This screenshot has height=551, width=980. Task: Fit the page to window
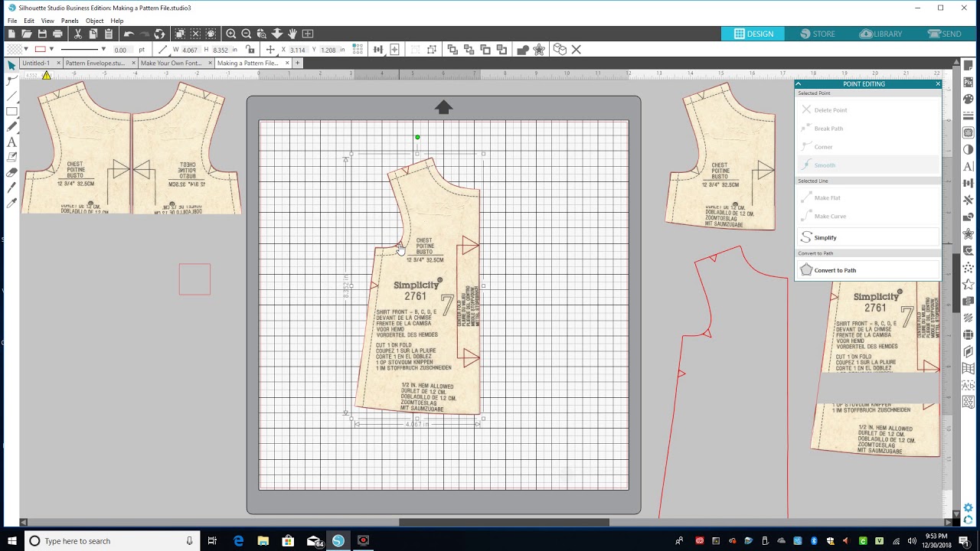coord(308,34)
